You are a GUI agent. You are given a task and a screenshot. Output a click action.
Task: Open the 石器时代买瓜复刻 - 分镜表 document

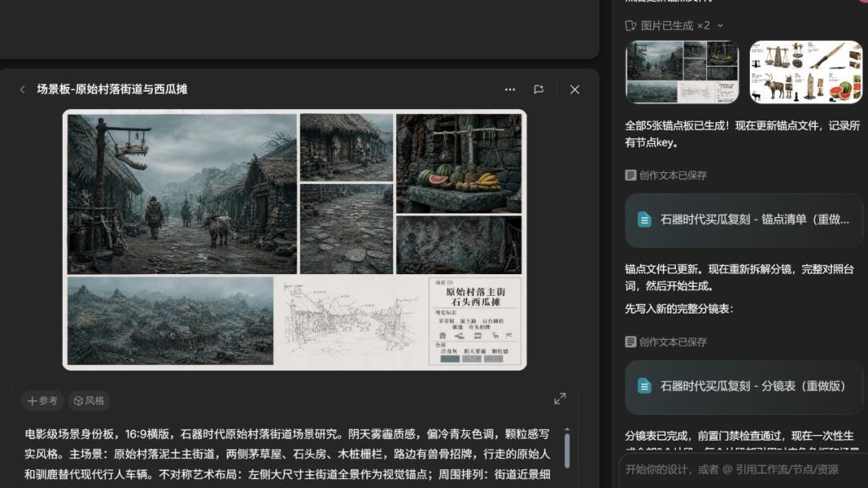[x=743, y=387]
